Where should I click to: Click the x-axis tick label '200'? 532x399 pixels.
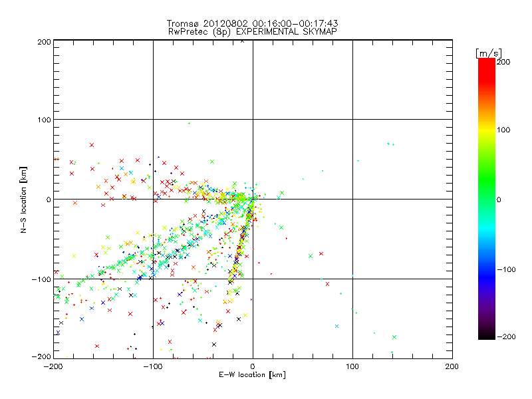pos(452,366)
